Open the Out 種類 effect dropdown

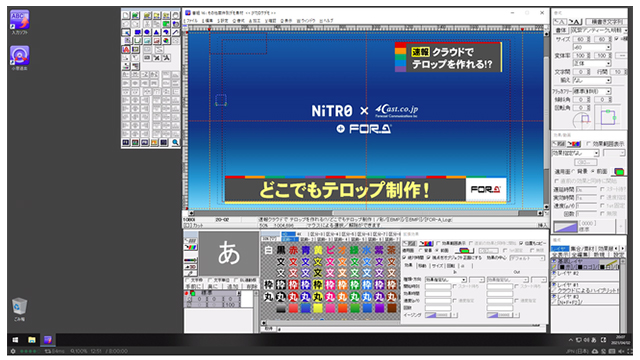pos(508,280)
